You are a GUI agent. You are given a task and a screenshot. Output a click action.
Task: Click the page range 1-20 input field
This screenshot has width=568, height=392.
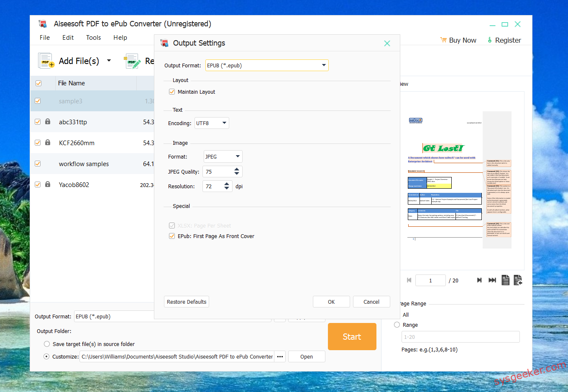click(461, 337)
